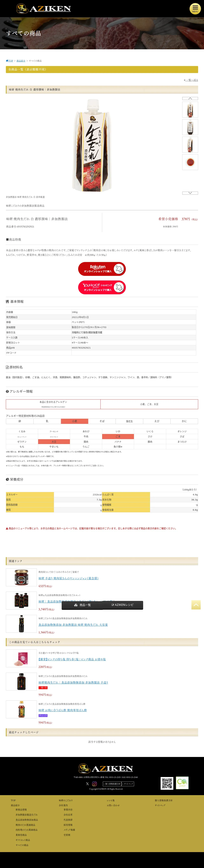Click the 4935783292921 JAN code value

click(81, 348)
